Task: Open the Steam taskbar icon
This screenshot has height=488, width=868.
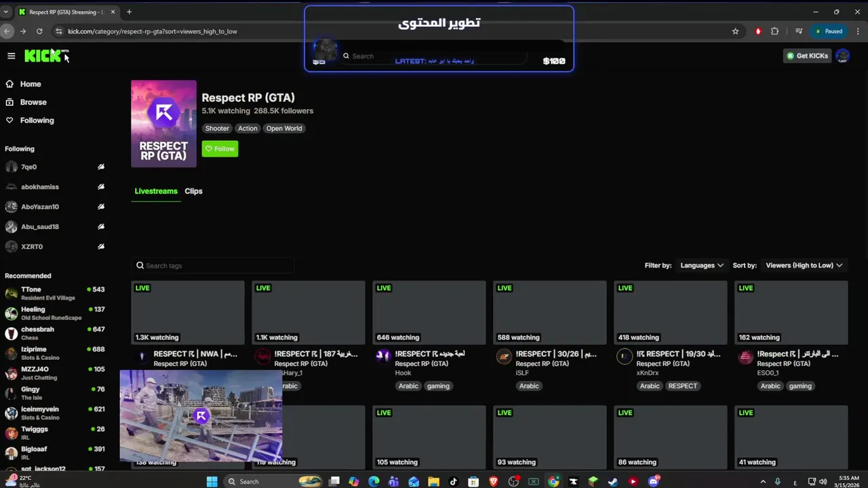Action: click(x=613, y=481)
